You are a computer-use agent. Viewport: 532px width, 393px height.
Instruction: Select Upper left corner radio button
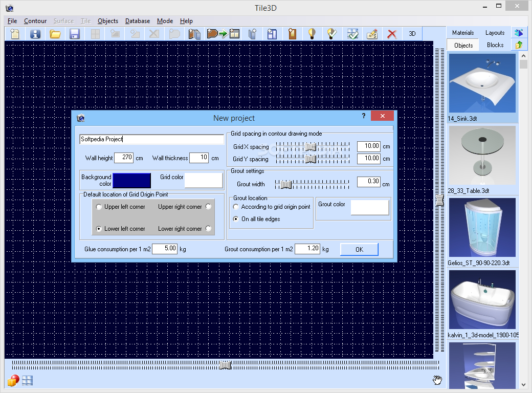coord(99,207)
